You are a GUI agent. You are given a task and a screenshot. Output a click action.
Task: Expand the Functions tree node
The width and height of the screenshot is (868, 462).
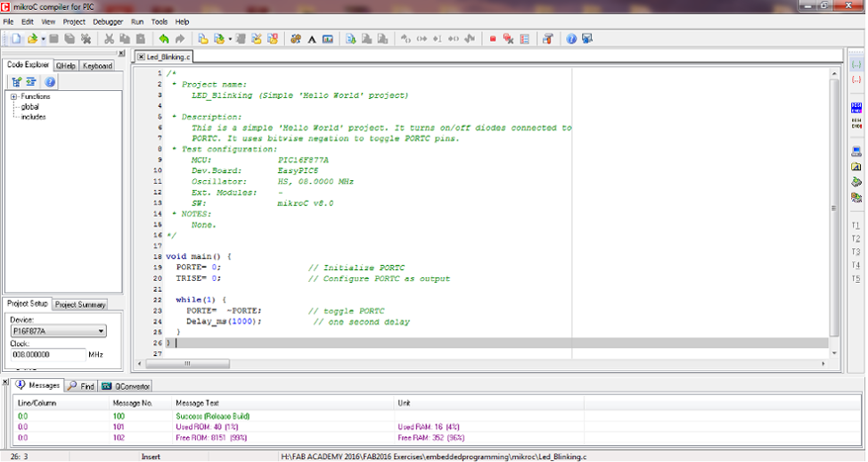point(14,96)
